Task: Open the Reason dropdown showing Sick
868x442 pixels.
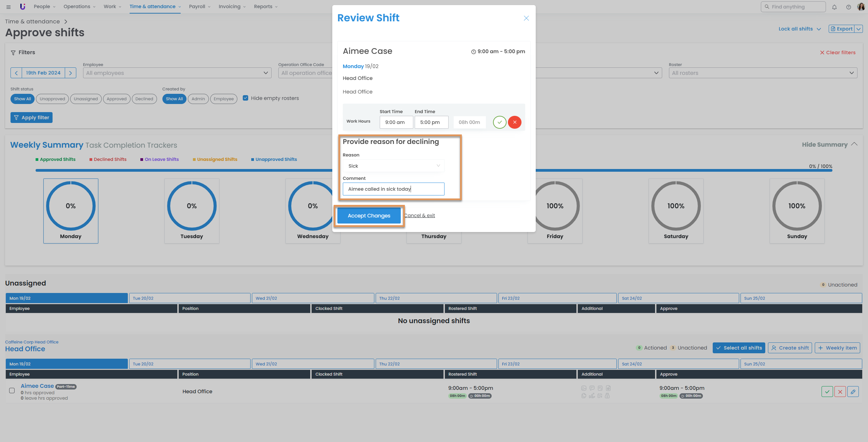Action: pyautogui.click(x=393, y=166)
